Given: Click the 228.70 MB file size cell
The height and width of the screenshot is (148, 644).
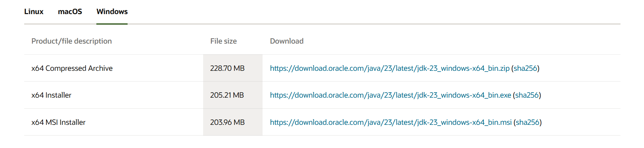Looking at the screenshot, I should (x=227, y=68).
